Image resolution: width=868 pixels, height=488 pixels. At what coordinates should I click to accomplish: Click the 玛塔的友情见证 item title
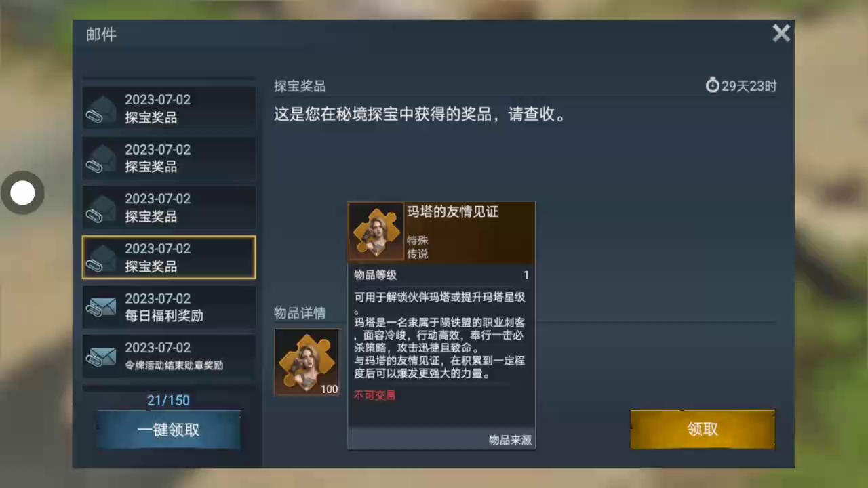(x=452, y=212)
